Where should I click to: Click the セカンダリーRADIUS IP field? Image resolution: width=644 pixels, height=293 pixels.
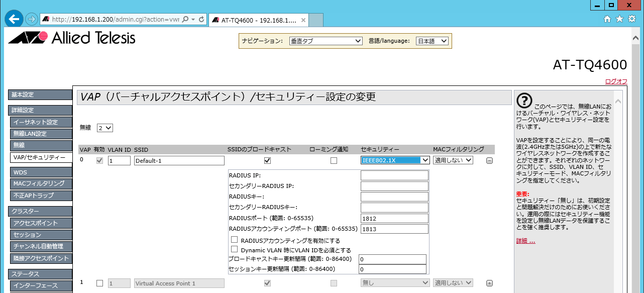point(394,186)
